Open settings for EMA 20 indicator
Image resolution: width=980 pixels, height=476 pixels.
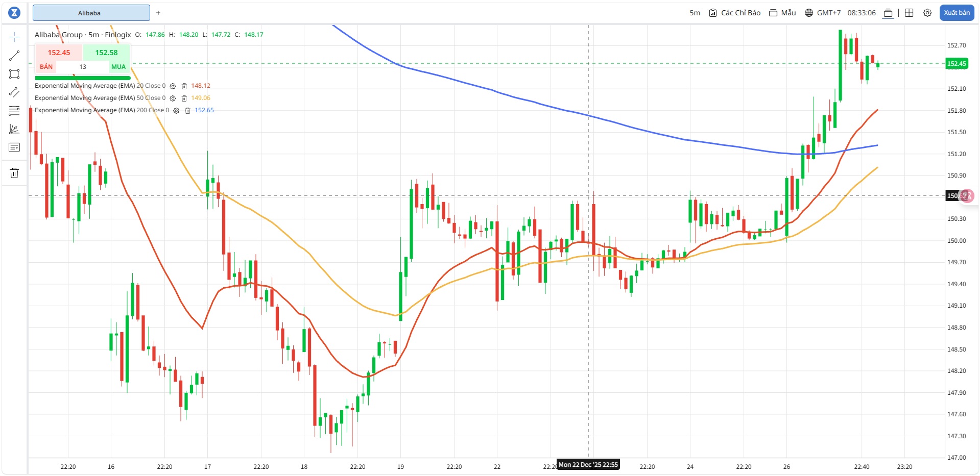pos(173,86)
